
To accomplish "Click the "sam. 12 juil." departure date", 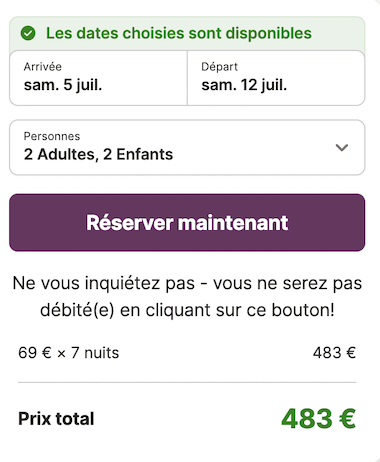I will pos(244,85).
